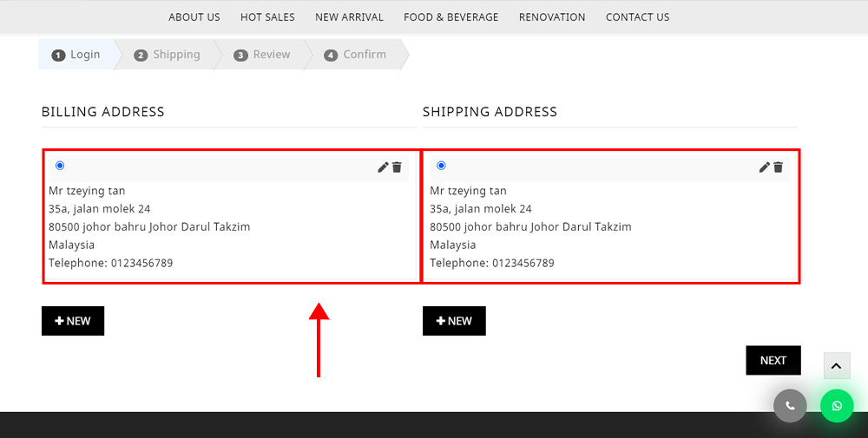
Task: Open the FOOD & BEVERAGE menu
Action: (x=450, y=17)
